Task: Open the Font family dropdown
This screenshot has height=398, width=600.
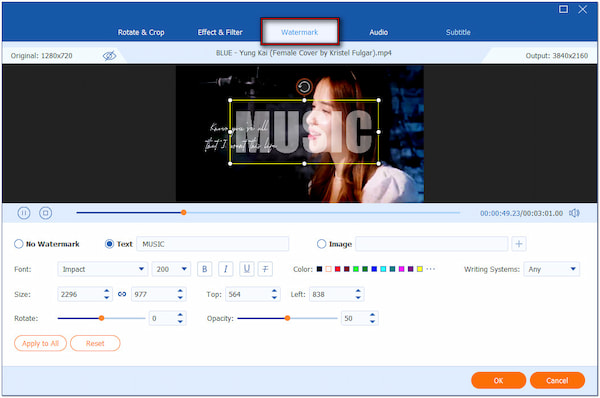Action: point(103,269)
